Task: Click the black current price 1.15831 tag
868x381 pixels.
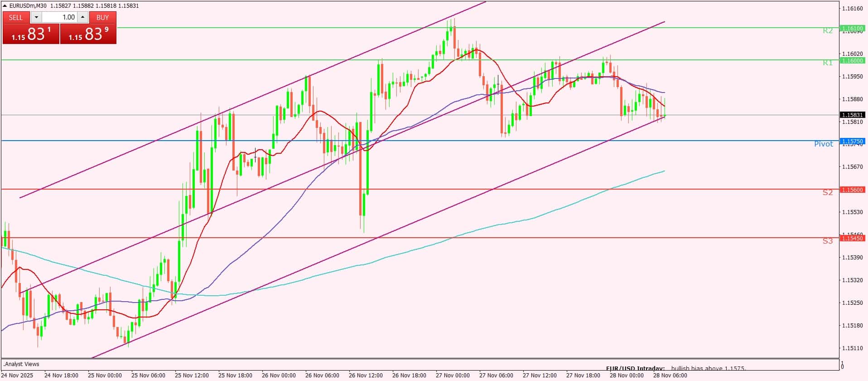Action: (852, 115)
